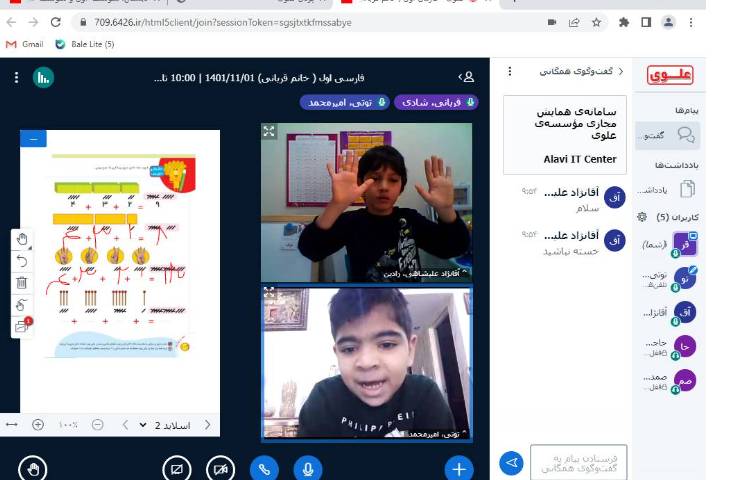Zoom in the slide with the plus icon
Screen dimensions: 750x480
coord(38,425)
